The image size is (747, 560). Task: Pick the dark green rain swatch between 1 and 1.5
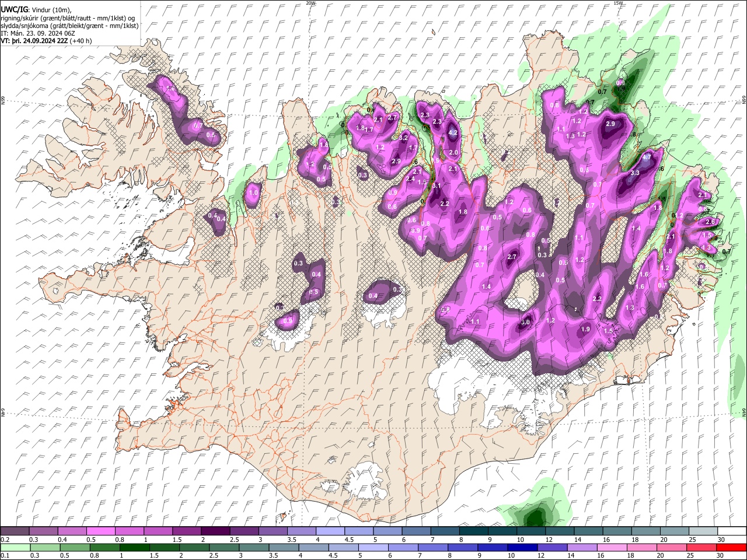click(x=135, y=547)
